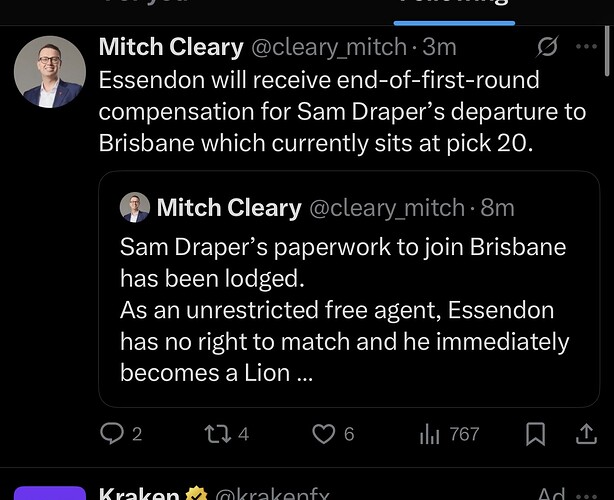Share the tweet via share icon

coord(586,434)
